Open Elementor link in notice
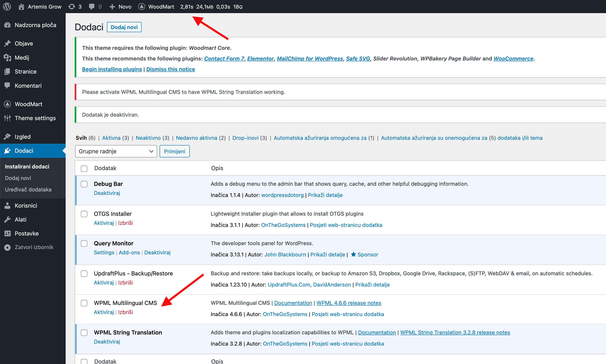This screenshot has height=364, width=606. (x=260, y=59)
